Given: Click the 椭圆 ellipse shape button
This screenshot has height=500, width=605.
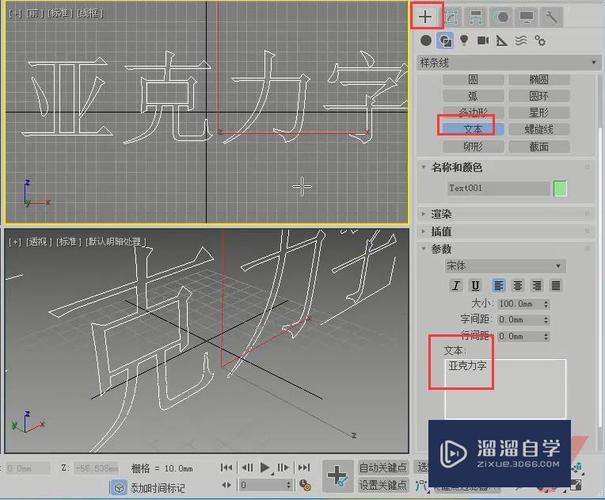Looking at the screenshot, I should 539,79.
